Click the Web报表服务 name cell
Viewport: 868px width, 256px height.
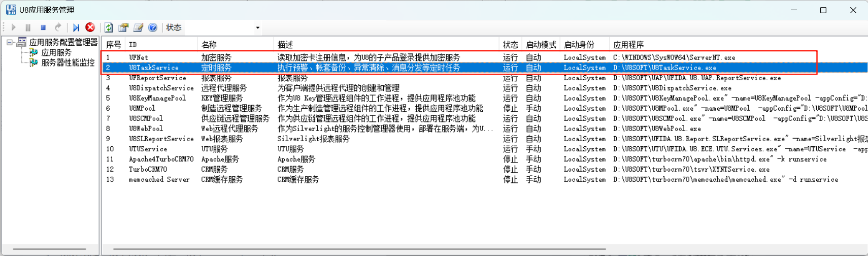tap(222, 139)
